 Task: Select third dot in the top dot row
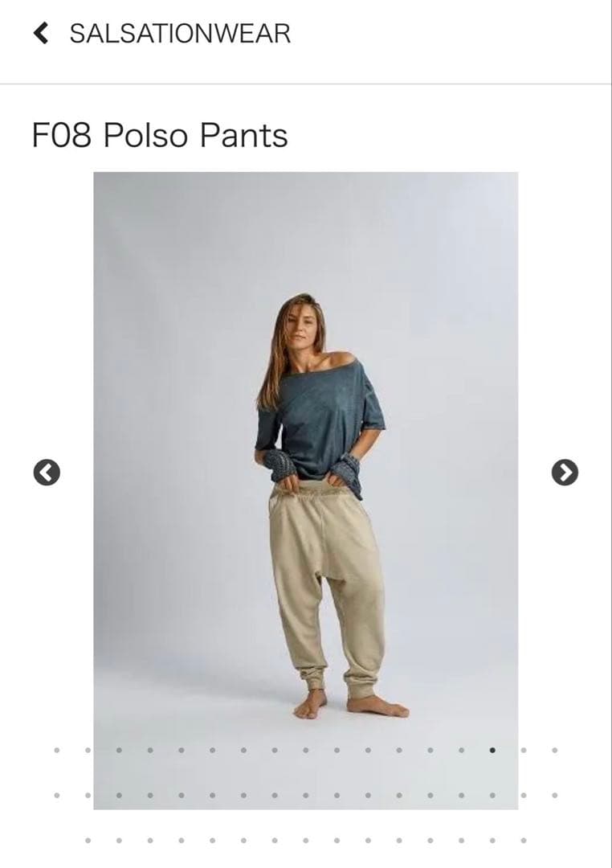pos(118,750)
